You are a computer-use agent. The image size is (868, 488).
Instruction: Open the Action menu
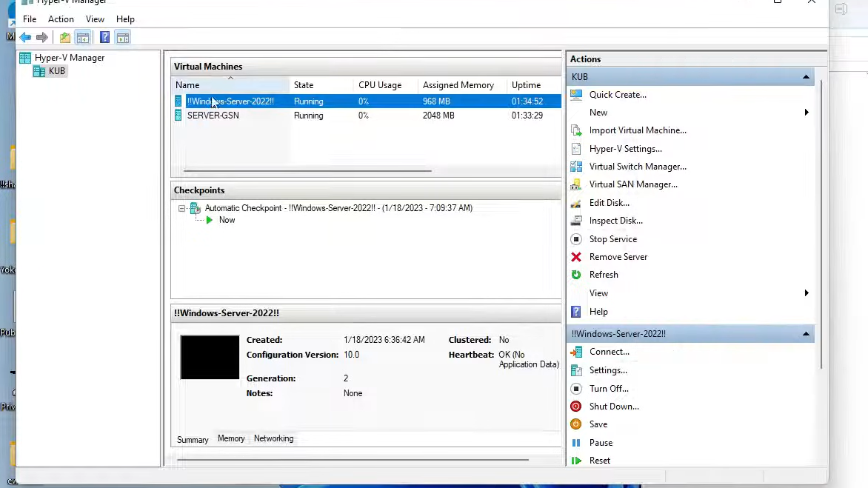[x=61, y=19]
